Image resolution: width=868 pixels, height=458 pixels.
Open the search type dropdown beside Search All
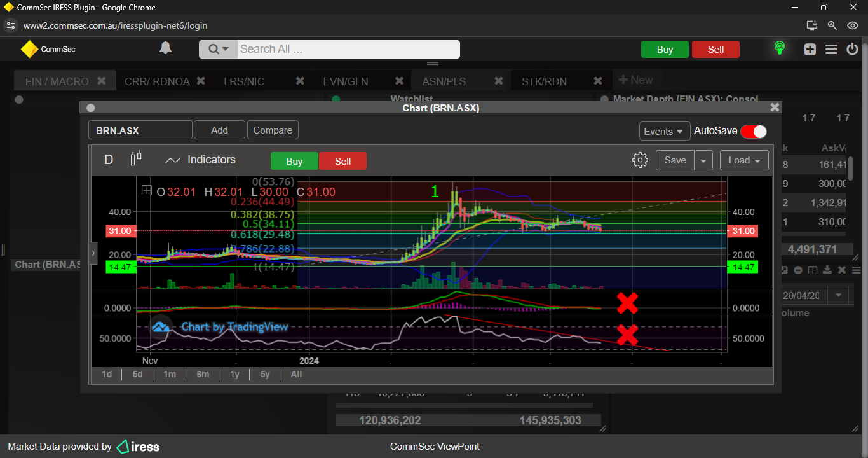(x=218, y=49)
